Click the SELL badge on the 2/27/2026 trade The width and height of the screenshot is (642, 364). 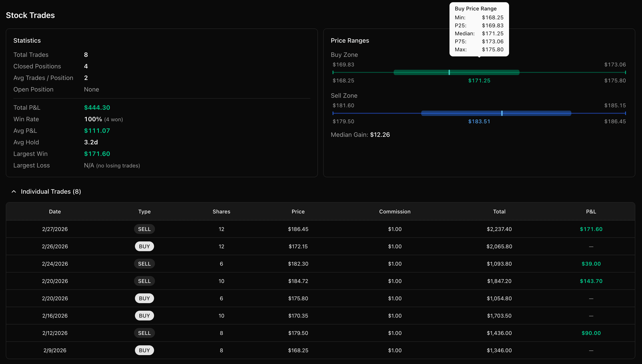tap(144, 229)
